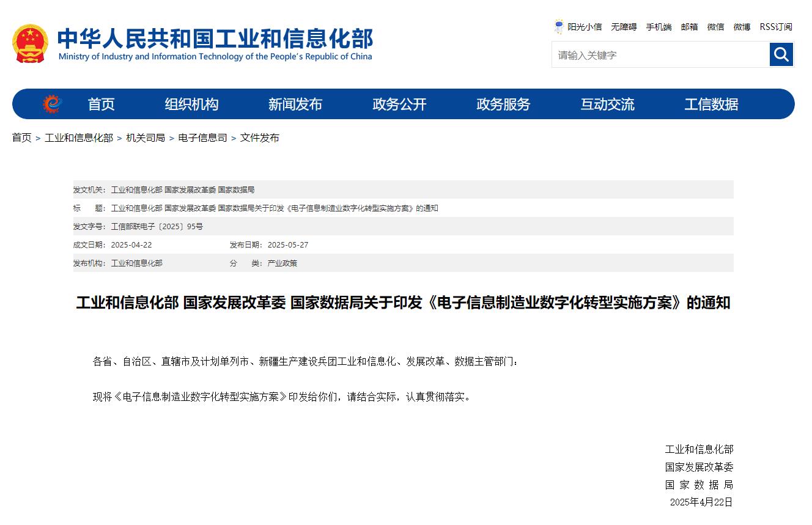Go to 首页 in breadcrumb
This screenshot has width=812, height=525.
click(21, 138)
